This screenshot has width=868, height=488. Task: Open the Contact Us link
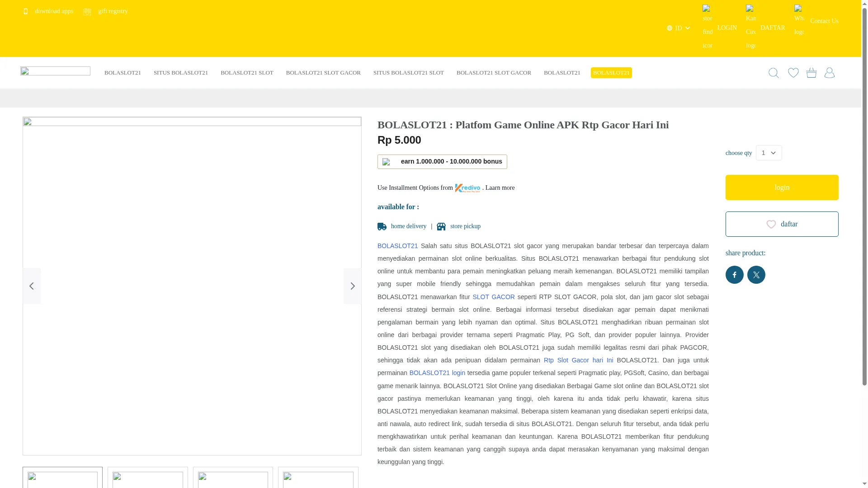click(824, 21)
